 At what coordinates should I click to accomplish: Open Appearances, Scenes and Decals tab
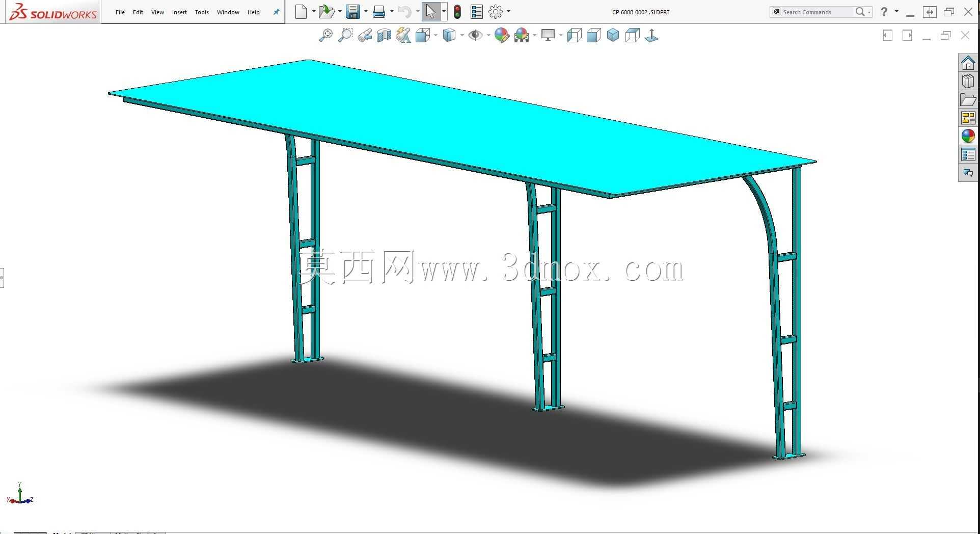[968, 137]
